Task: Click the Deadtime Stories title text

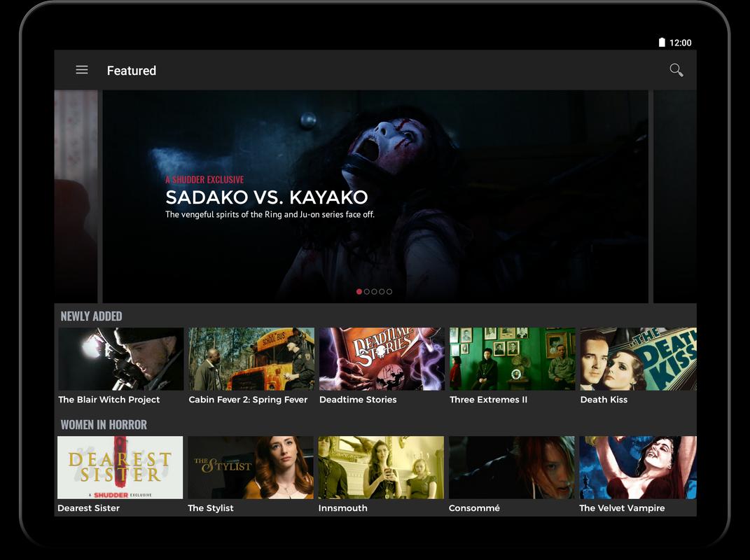Action: 359,399
